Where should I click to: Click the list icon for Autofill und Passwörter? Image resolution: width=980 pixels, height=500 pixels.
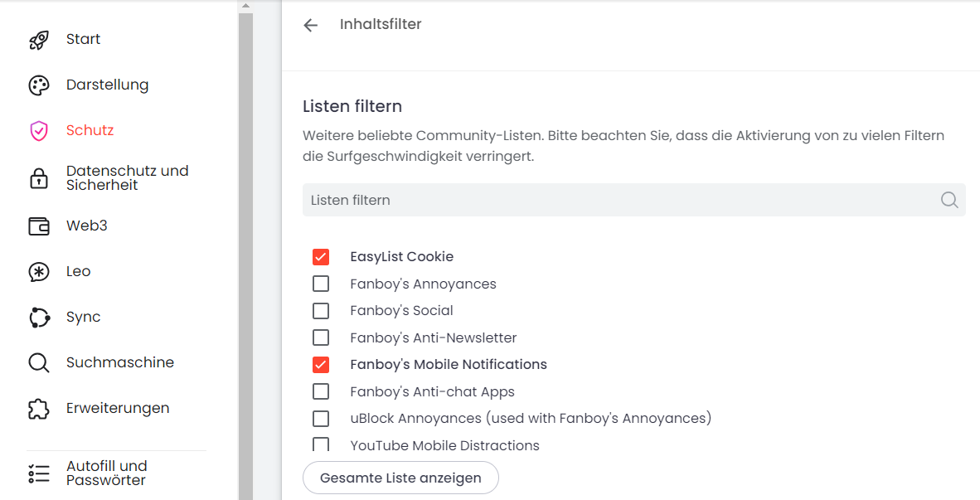39,473
